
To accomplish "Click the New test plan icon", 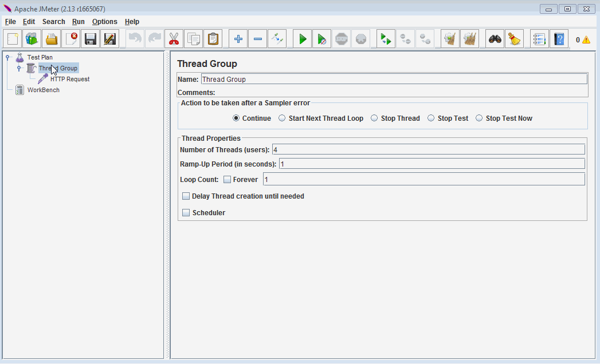I will (13, 39).
